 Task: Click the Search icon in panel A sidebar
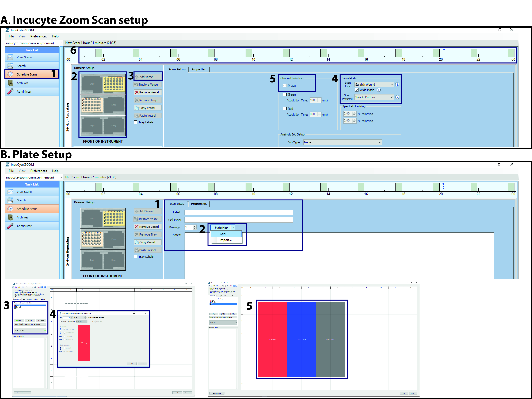(x=10, y=66)
